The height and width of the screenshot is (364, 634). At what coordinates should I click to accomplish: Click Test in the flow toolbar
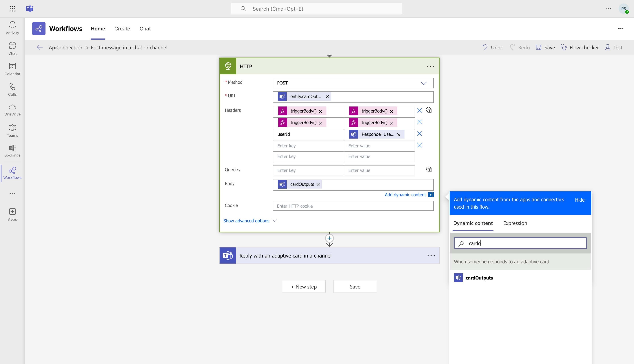point(613,47)
